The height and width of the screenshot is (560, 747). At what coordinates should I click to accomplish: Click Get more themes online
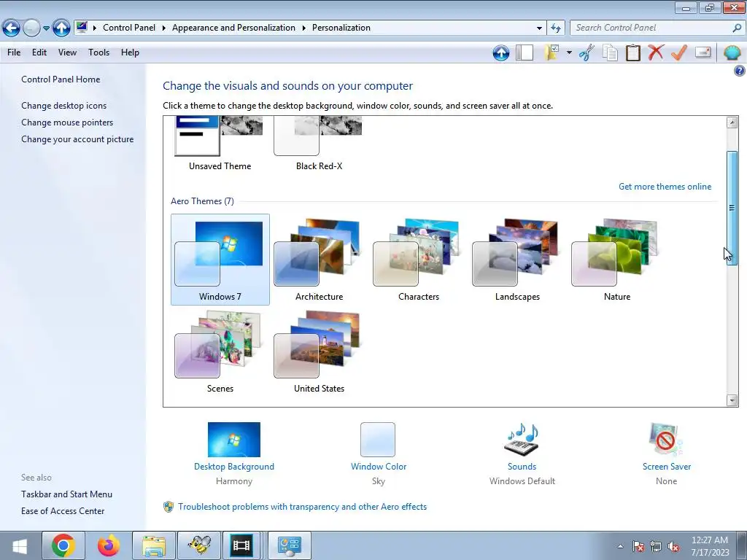tap(665, 187)
